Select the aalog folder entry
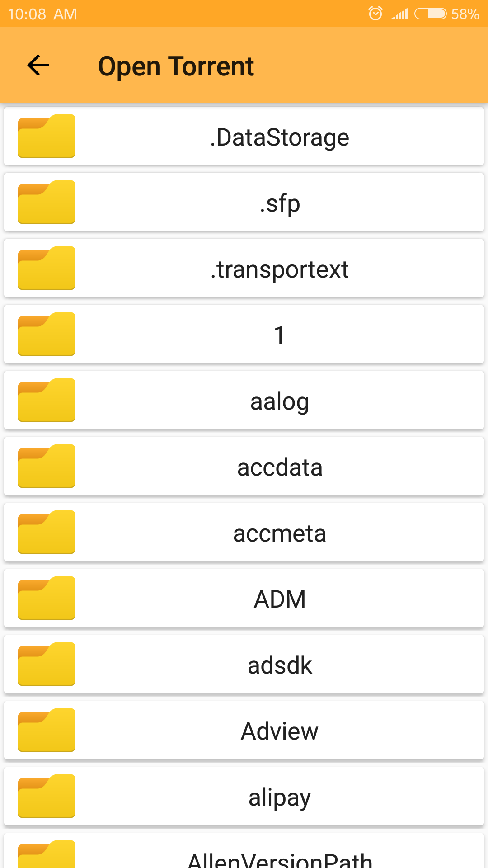Image resolution: width=488 pixels, height=868 pixels. click(279, 401)
